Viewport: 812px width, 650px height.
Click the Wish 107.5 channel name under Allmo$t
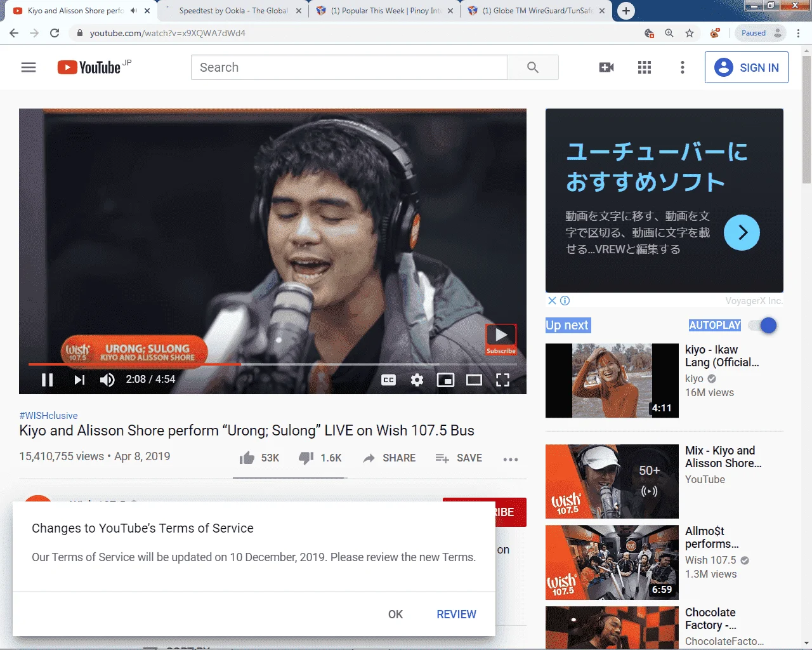710,560
